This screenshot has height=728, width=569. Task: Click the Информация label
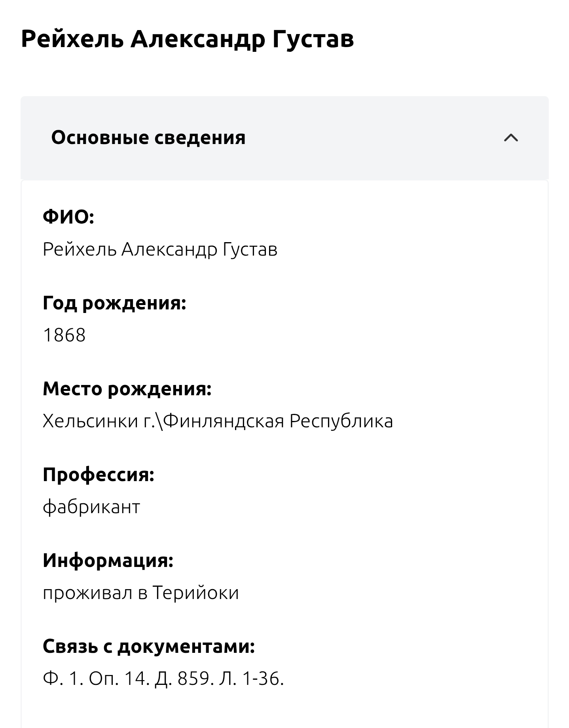(108, 560)
